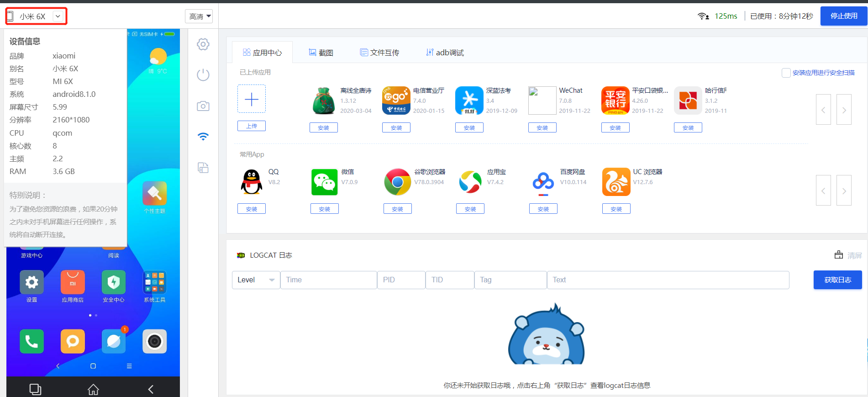Click the 获取日志 button
The width and height of the screenshot is (868, 397).
[x=837, y=280]
